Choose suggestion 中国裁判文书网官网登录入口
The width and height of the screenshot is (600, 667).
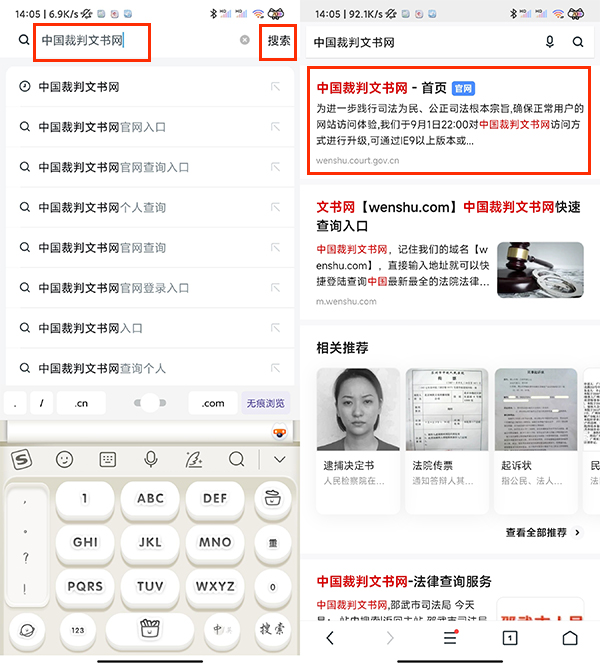click(150, 288)
